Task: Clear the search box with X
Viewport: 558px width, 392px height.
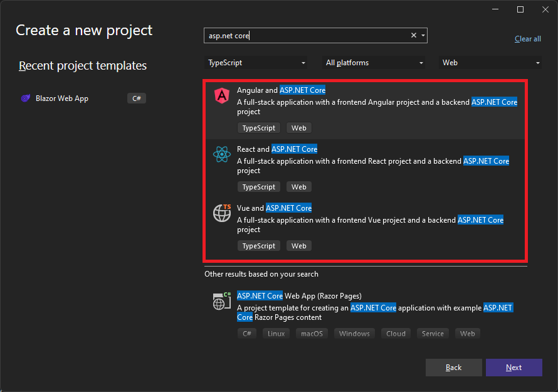Action: pyautogui.click(x=414, y=35)
